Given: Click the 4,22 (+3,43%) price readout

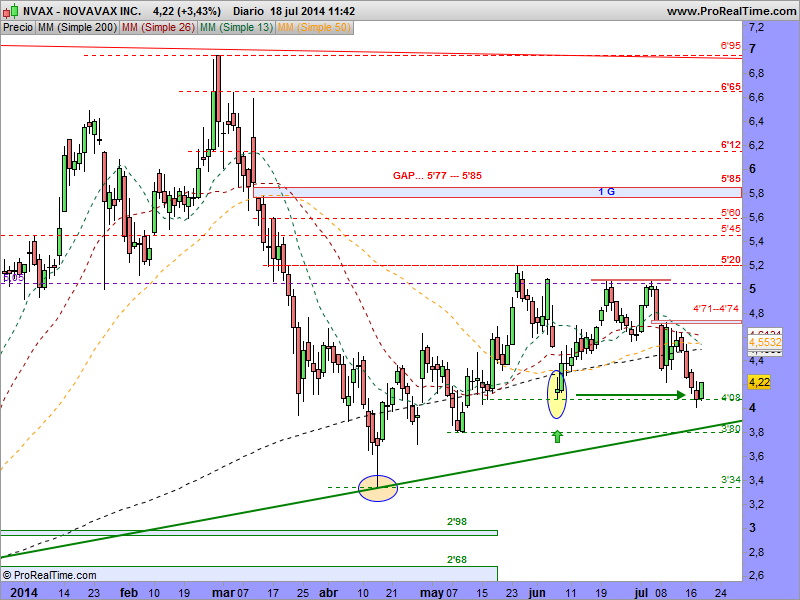Looking at the screenshot, I should pos(187,11).
